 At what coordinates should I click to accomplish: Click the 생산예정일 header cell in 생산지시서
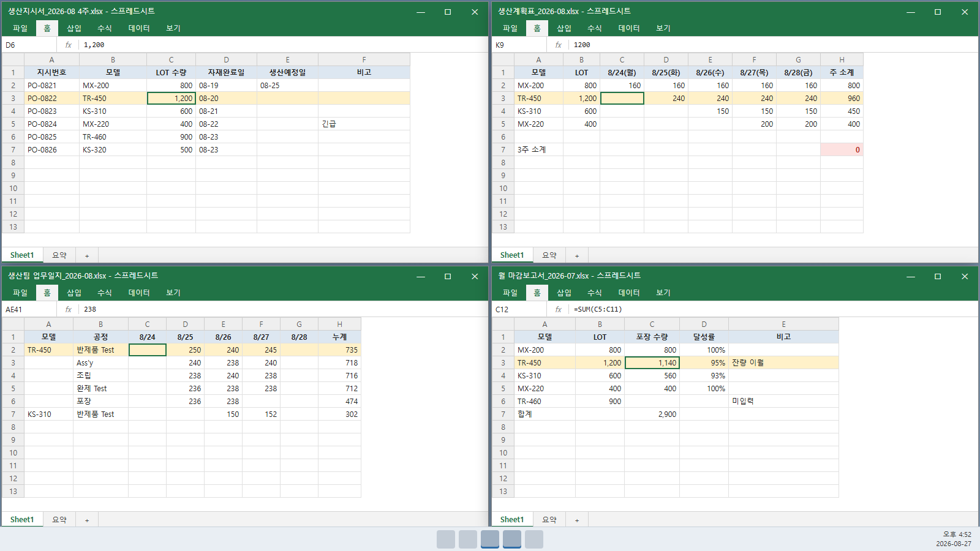coord(287,72)
